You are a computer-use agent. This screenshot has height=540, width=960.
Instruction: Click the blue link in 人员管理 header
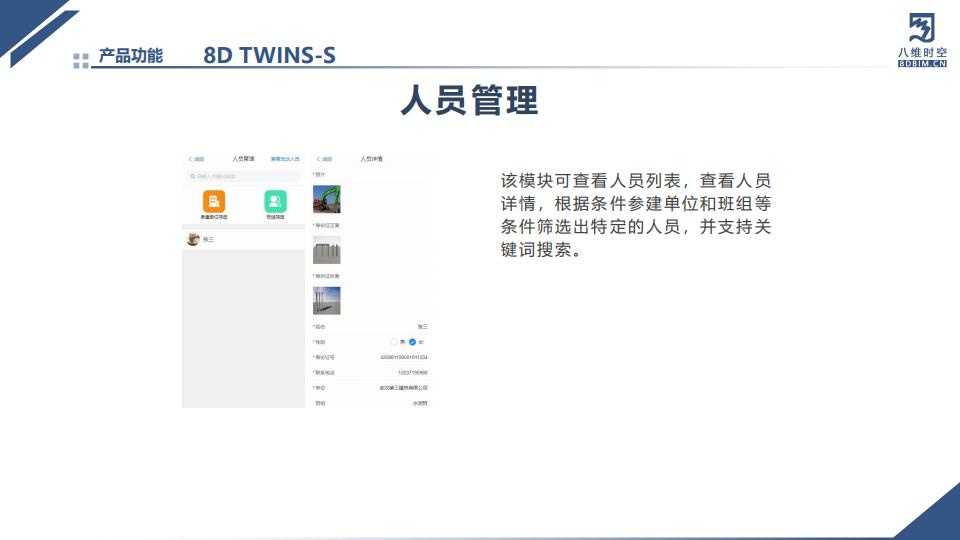click(285, 159)
